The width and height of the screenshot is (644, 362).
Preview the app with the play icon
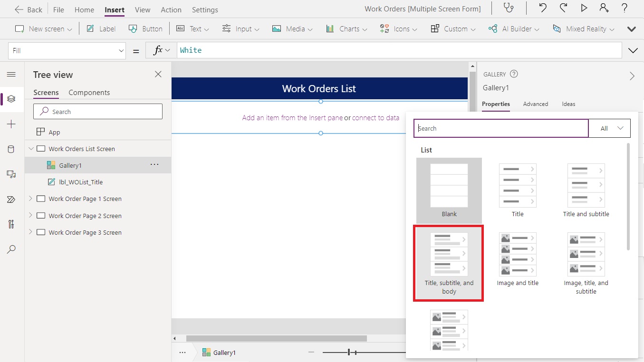(584, 9)
